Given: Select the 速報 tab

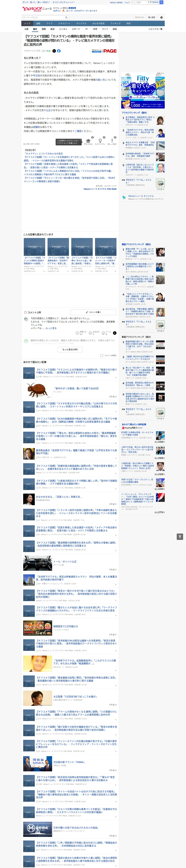Looking at the screenshot, I should [x=38, y=24].
